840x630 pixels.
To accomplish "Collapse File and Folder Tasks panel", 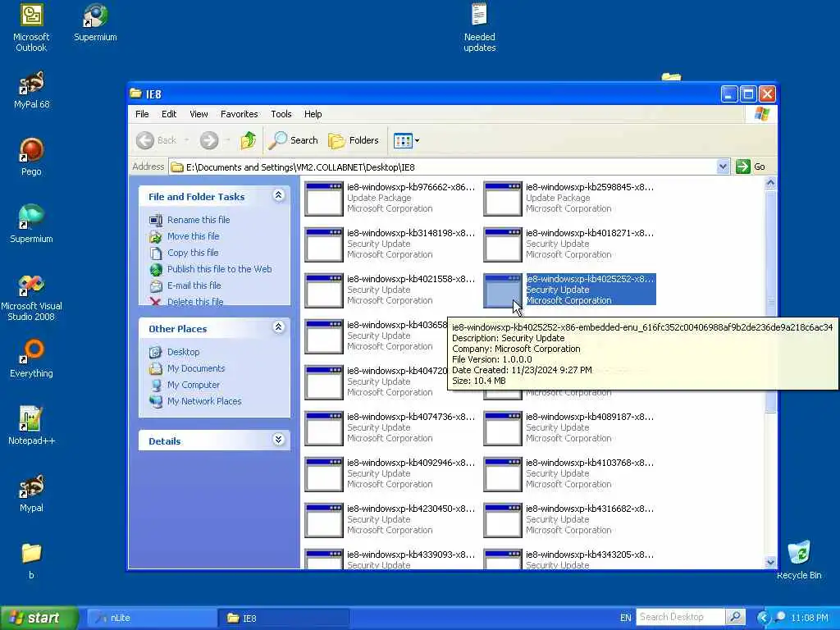I will [279, 195].
